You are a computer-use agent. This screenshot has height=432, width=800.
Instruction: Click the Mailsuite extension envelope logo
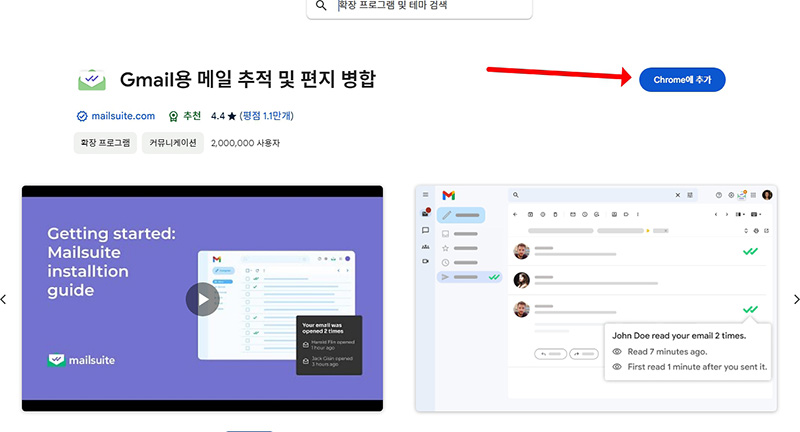pos(92,80)
